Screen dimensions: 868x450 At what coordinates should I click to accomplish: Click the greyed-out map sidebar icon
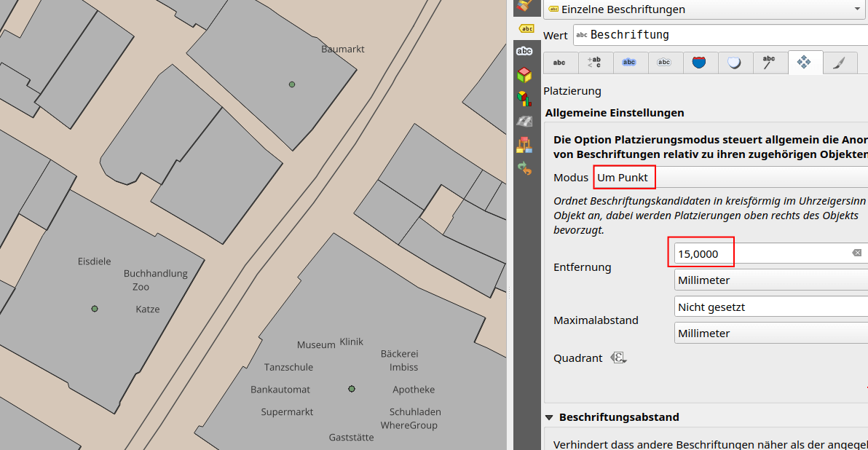coord(524,121)
